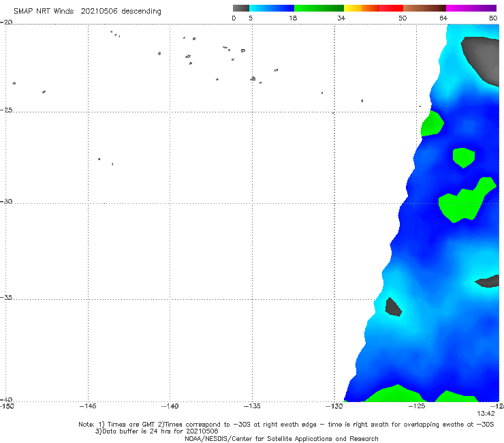Click the gray patch at the right edge above -35
This screenshot has height=443, width=504.
pos(488,281)
